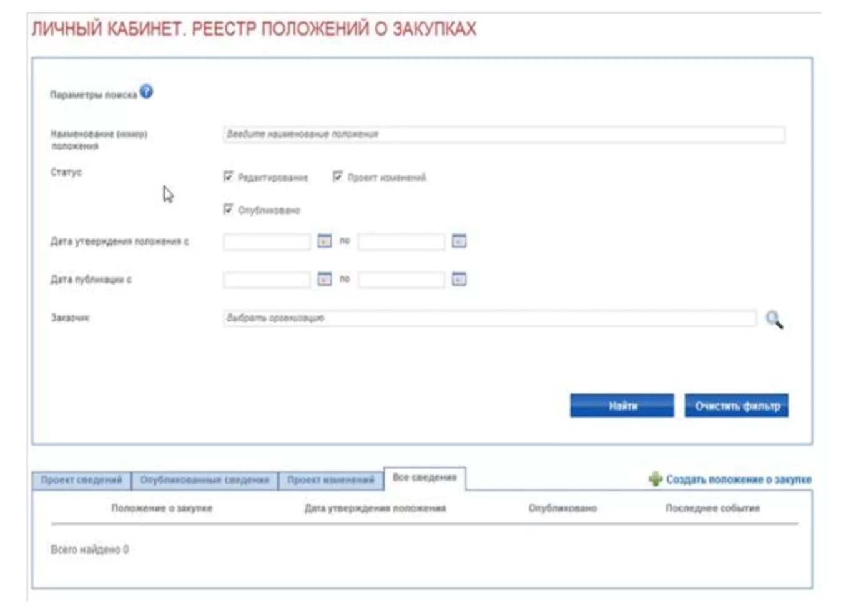The height and width of the screenshot is (616, 841).
Task: Click the search parameters help icon
Action: (146, 92)
